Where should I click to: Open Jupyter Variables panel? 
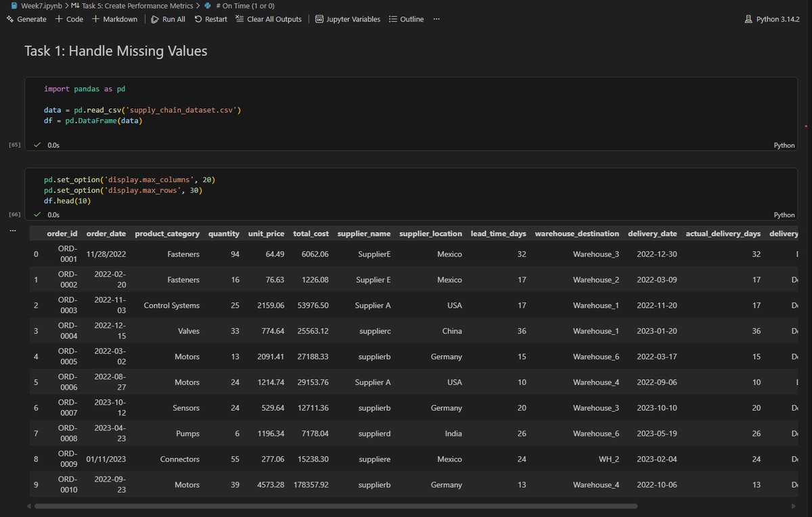pos(348,19)
